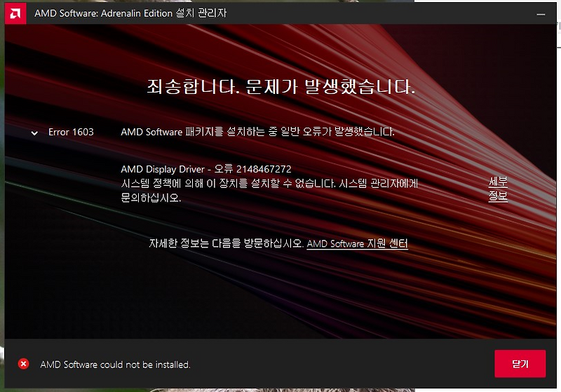This screenshot has width=561, height=392.
Task: Collapse the Error 1603 details chevron
Action: click(34, 133)
